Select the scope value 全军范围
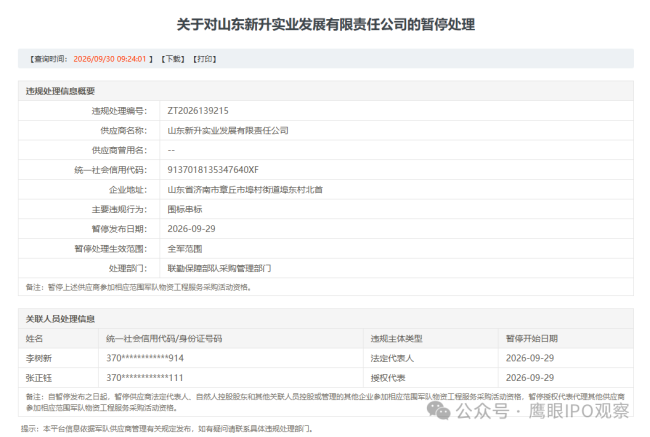The image size is (650, 437). (184, 249)
